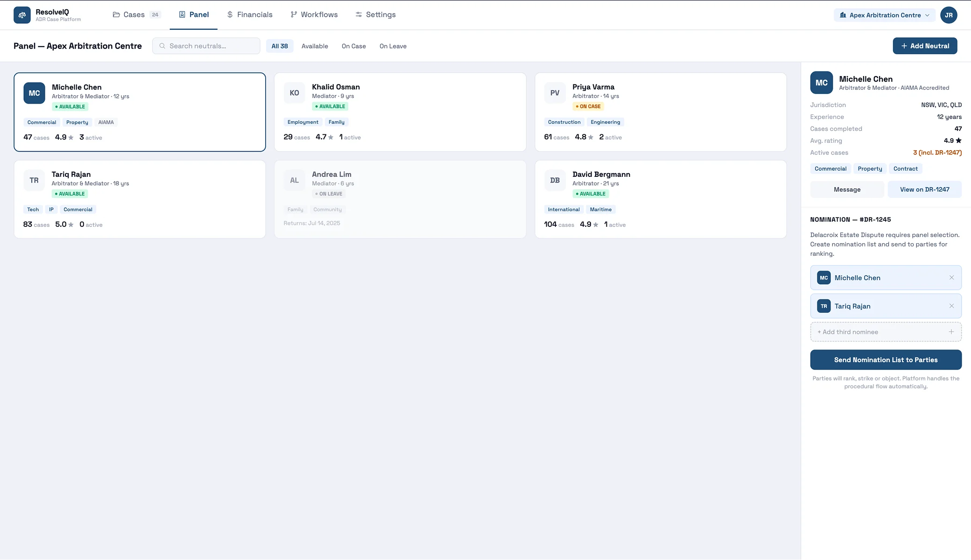
Task: Open the Workflows tab
Action: [x=314, y=15]
